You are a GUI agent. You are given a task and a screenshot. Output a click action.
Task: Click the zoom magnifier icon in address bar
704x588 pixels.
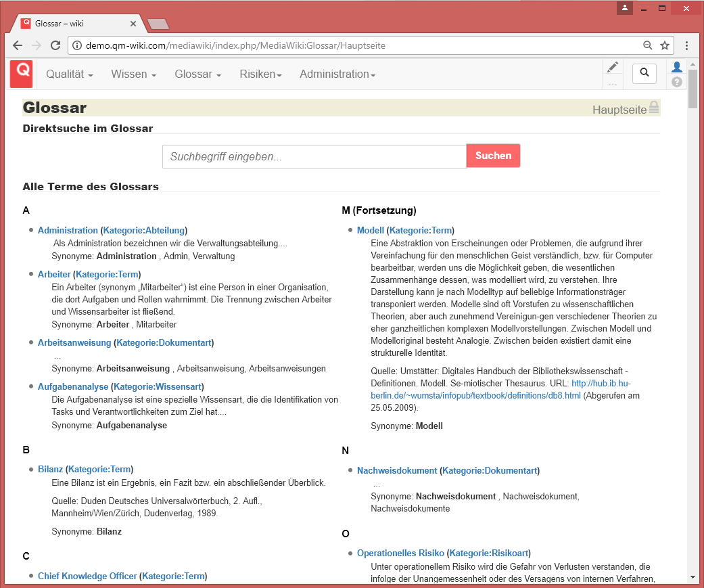click(647, 45)
